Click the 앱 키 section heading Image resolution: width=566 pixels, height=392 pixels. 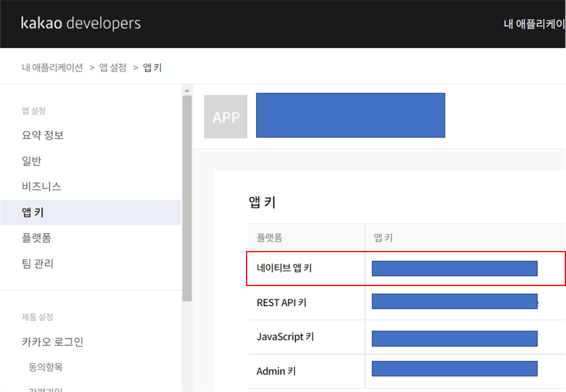262,202
